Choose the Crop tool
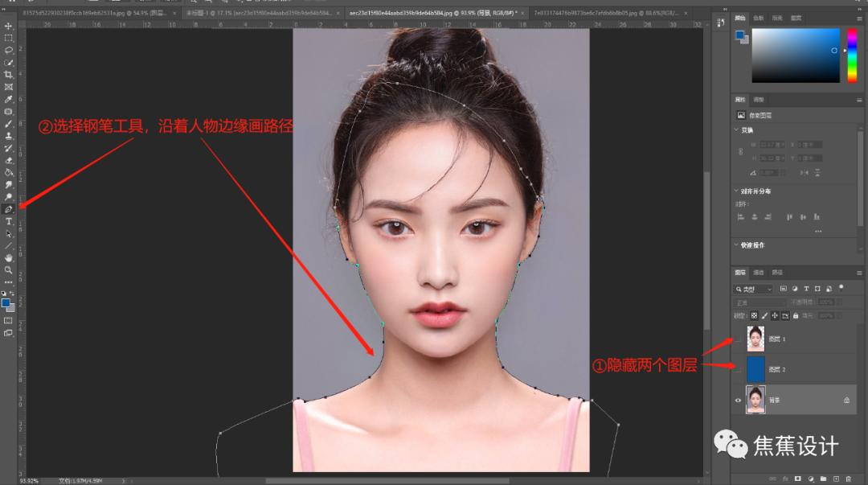This screenshot has width=868, height=485. 9,75
